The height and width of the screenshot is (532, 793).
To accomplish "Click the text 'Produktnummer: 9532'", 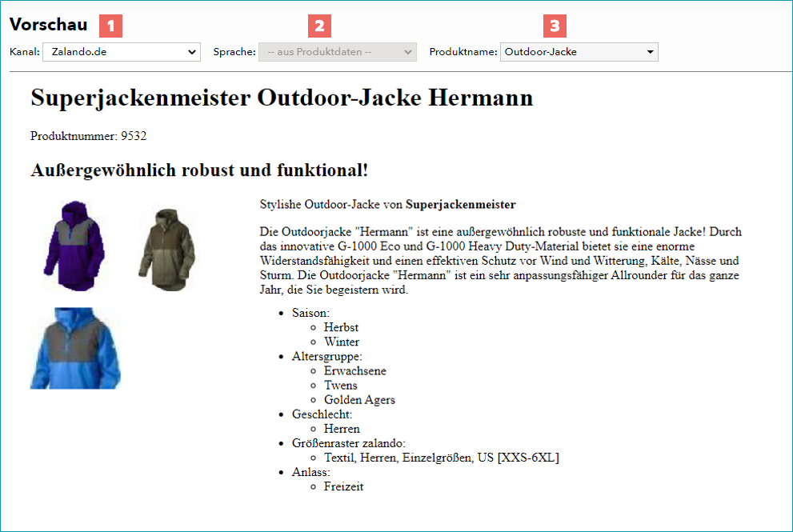I will (89, 136).
